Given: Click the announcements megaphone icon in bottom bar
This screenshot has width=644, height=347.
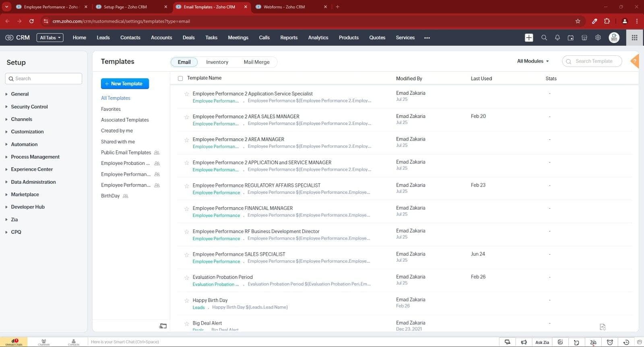Looking at the screenshot, I should coord(524,342).
